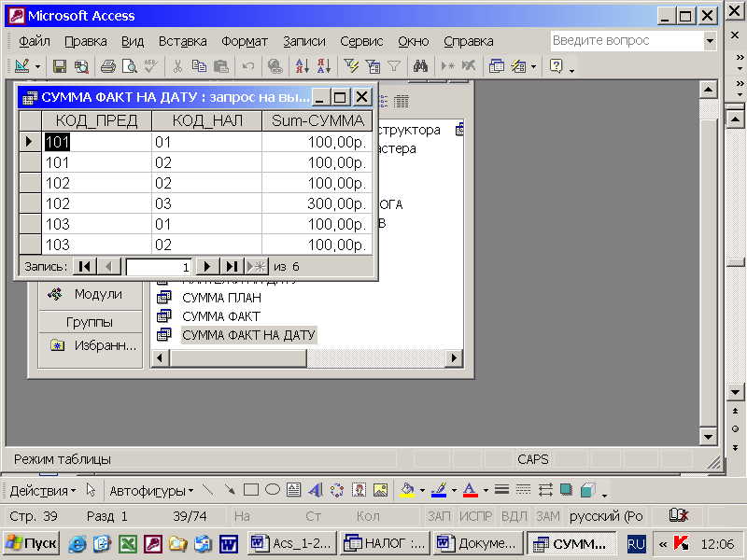747x560 pixels.
Task: Go to last record button
Action: (232, 267)
